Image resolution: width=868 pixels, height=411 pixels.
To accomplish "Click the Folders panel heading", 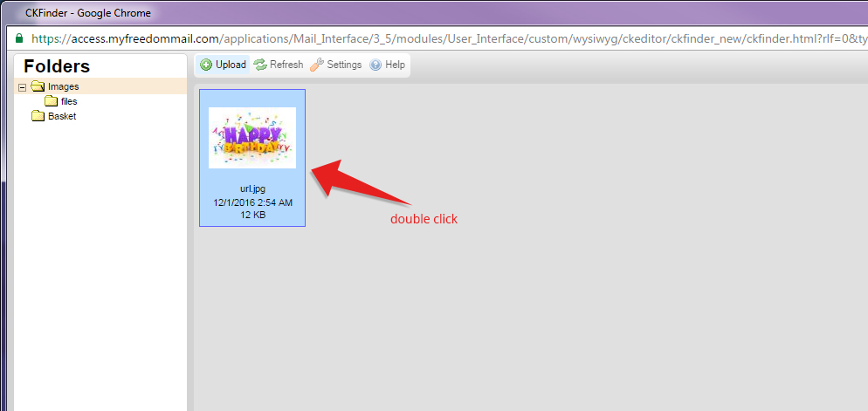I will click(57, 66).
